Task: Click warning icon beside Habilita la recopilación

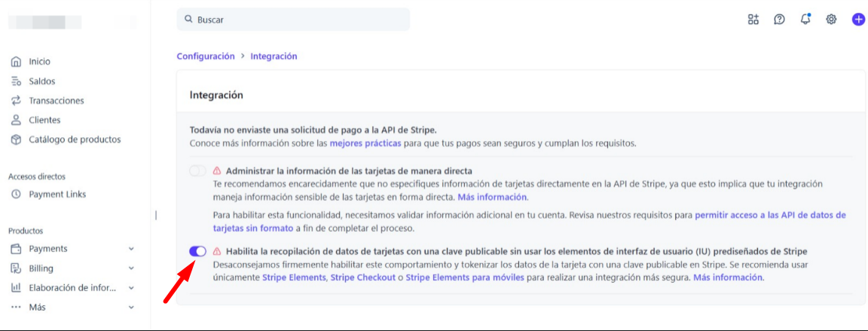Action: [x=217, y=251]
